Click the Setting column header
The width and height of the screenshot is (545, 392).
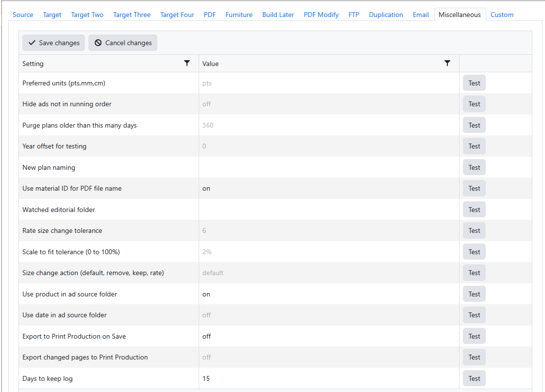(x=33, y=64)
